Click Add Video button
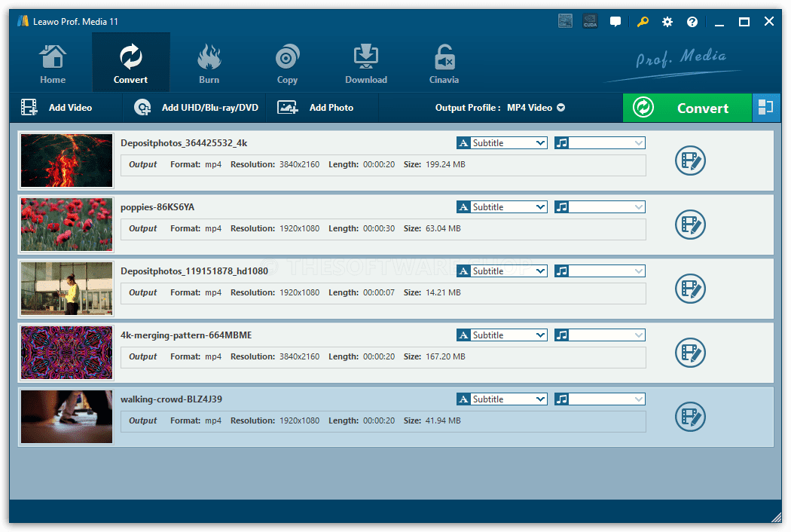The height and width of the screenshot is (532, 791). pyautogui.click(x=56, y=108)
